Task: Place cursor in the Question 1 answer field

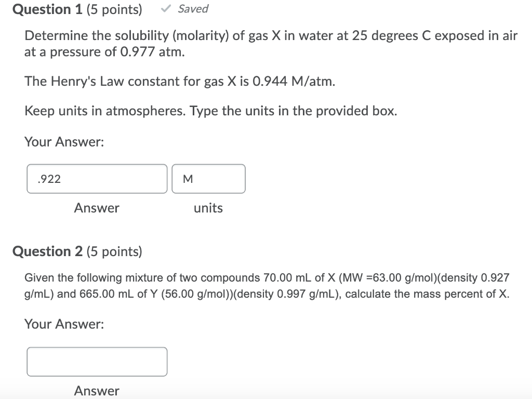Action: pos(97,179)
